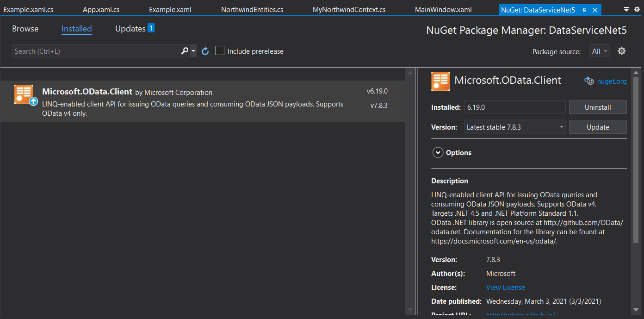
Task: Switch to the Browse tab
Action: click(x=25, y=29)
